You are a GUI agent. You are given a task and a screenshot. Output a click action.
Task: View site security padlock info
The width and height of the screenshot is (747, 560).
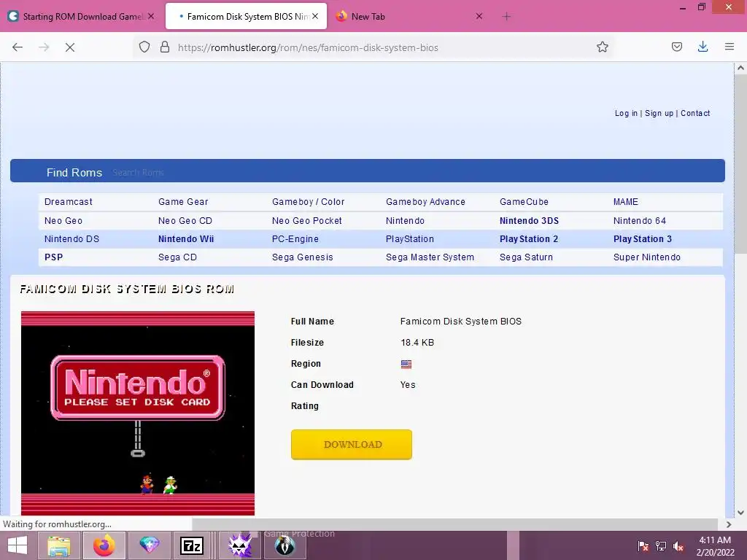pos(165,47)
